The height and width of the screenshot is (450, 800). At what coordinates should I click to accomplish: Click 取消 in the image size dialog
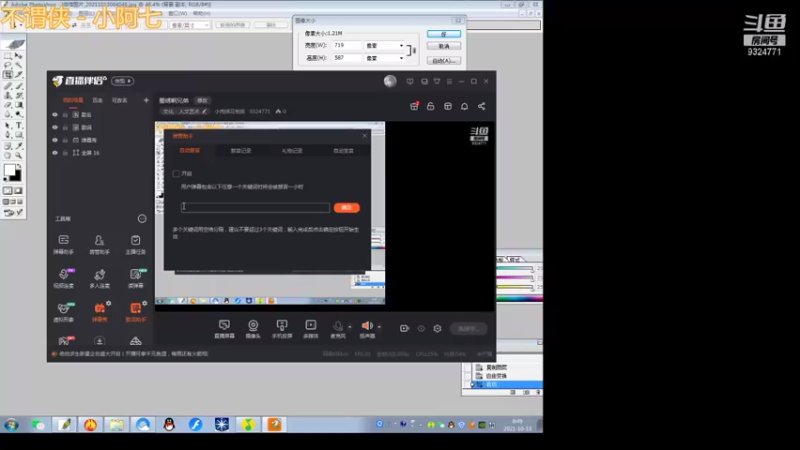443,46
